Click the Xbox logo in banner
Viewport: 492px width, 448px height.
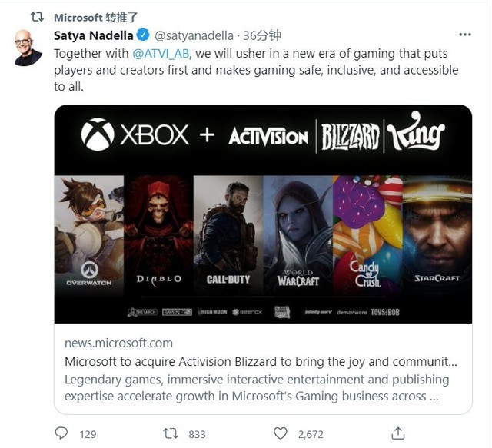pyautogui.click(x=98, y=134)
